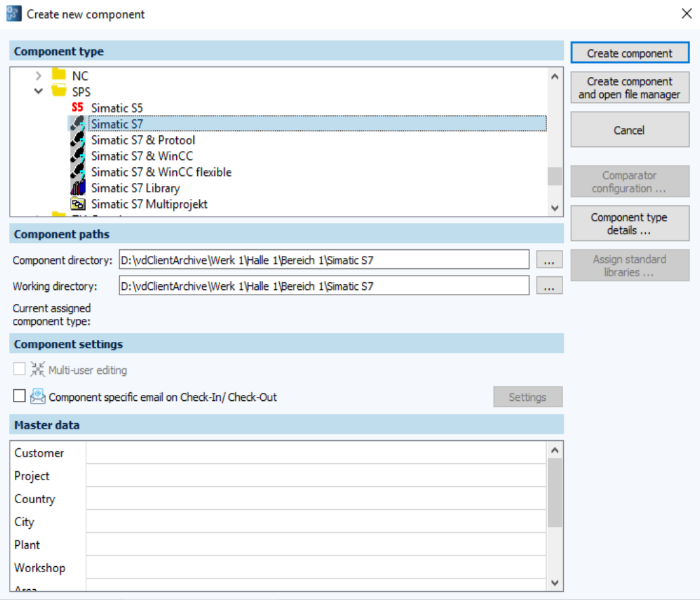
Task: Click the Simatic S7 & WinCC icon
Action: [x=78, y=156]
